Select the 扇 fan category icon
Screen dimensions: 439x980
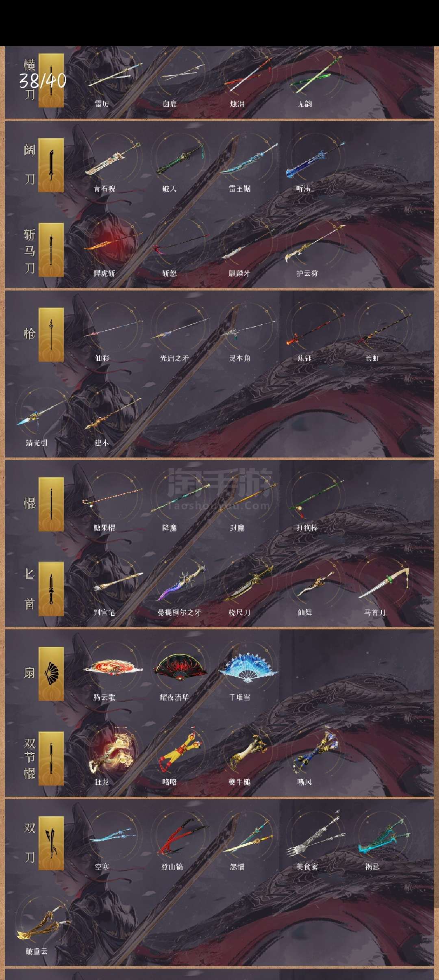(x=51, y=674)
